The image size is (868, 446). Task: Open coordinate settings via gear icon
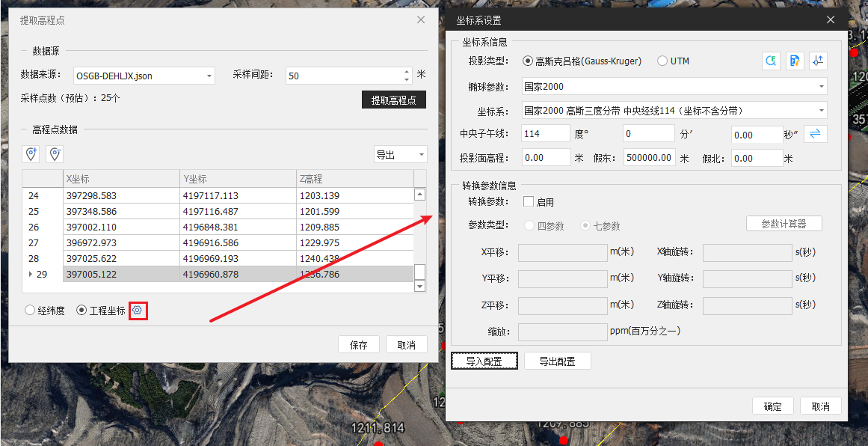138,311
